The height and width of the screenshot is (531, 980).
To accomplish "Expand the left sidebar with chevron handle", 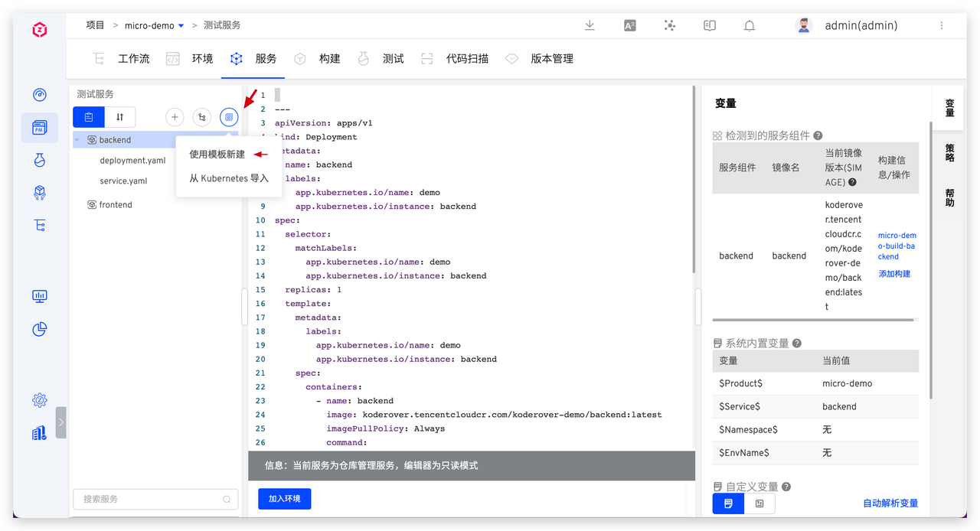I will click(x=61, y=422).
